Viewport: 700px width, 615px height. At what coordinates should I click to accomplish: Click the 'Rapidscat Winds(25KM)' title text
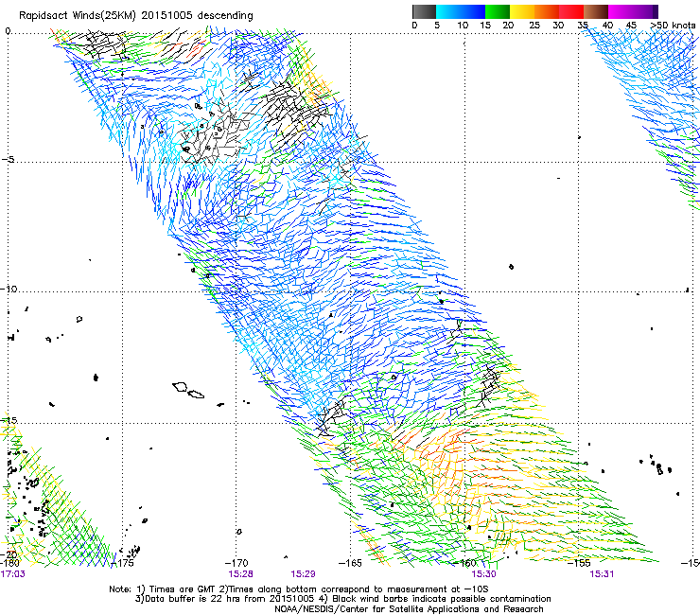pyautogui.click(x=78, y=16)
